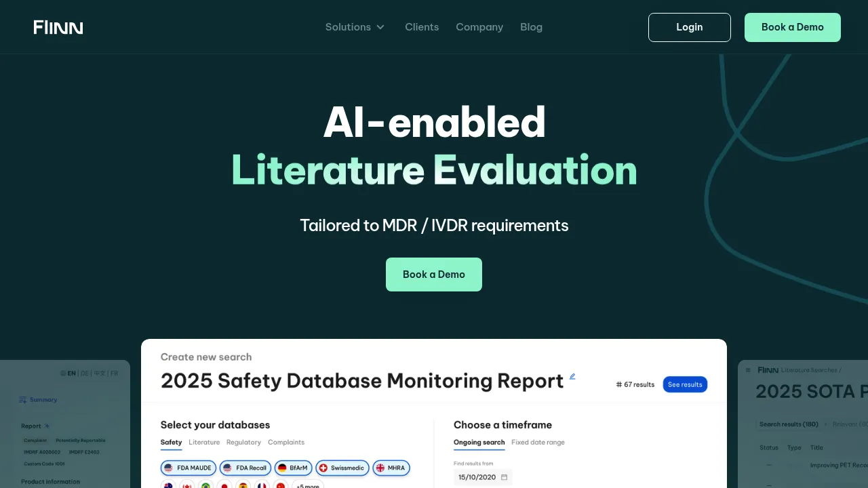Open the Blog link
The width and height of the screenshot is (868, 488).
[x=531, y=27]
